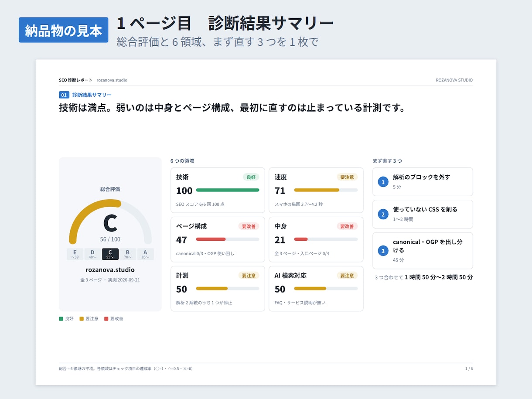The height and width of the screenshot is (399, 532).
Task: Open the 解析のブロックを外す task card
Action: pos(423,182)
